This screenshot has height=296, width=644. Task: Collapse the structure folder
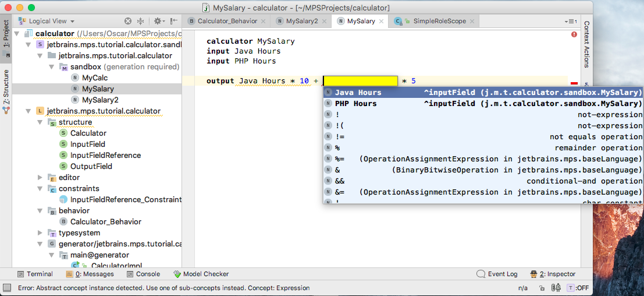(x=40, y=122)
